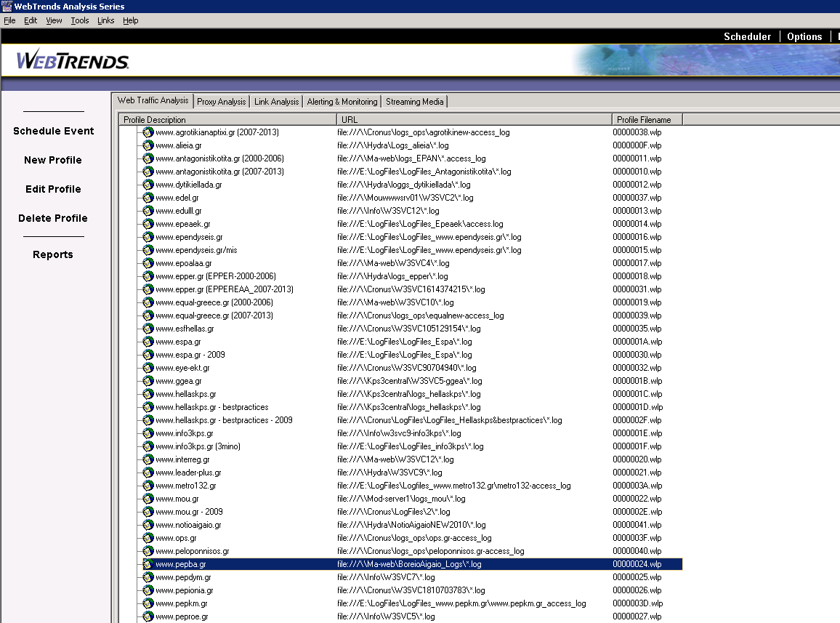Click New Profile in the sidebar
Screen dimensions: 840x623
(53, 160)
